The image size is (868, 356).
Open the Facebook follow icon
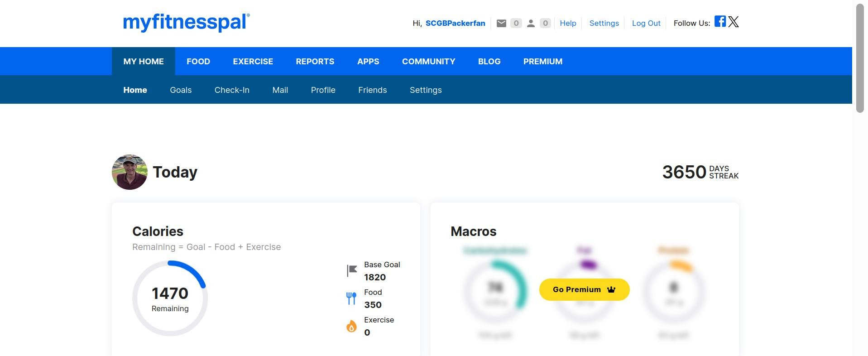click(x=720, y=21)
